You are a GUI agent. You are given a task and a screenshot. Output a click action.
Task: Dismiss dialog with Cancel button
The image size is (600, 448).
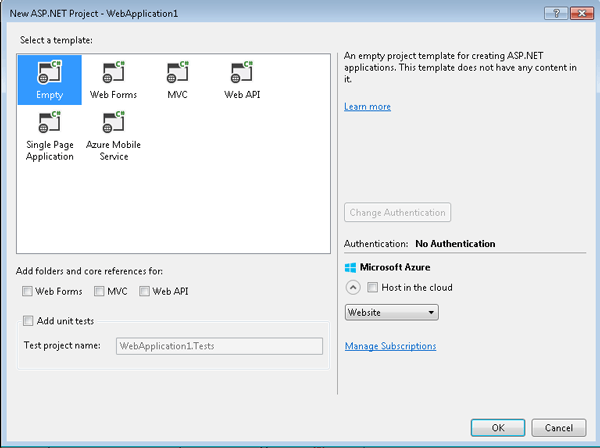pyautogui.click(x=559, y=427)
